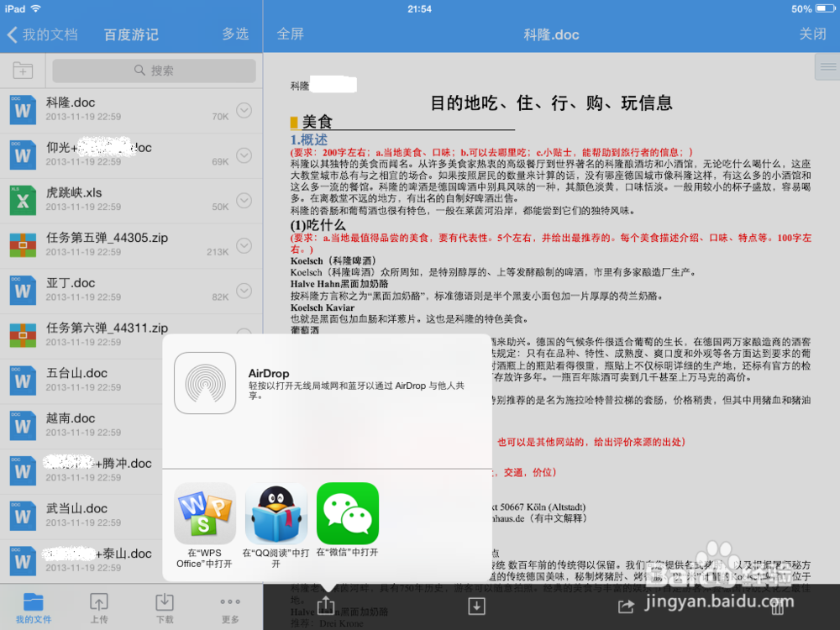
Task: Tap the AirDrop icon
Action: pyautogui.click(x=205, y=382)
